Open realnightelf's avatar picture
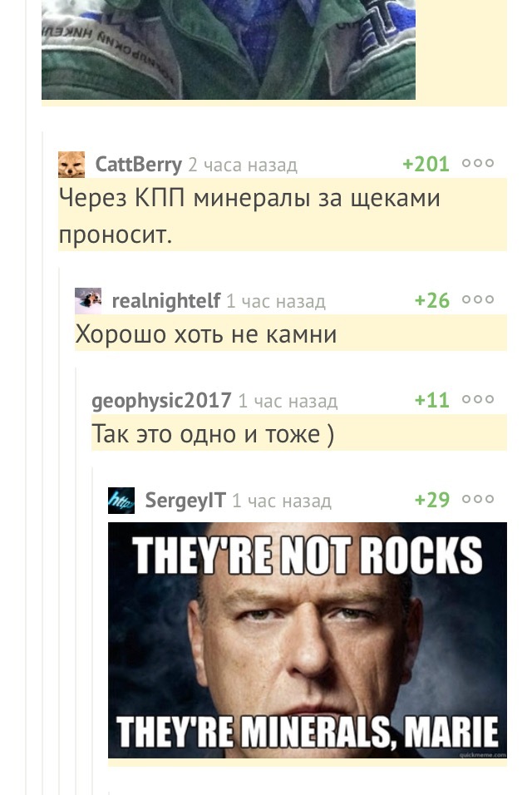The image size is (532, 795). tap(88, 301)
